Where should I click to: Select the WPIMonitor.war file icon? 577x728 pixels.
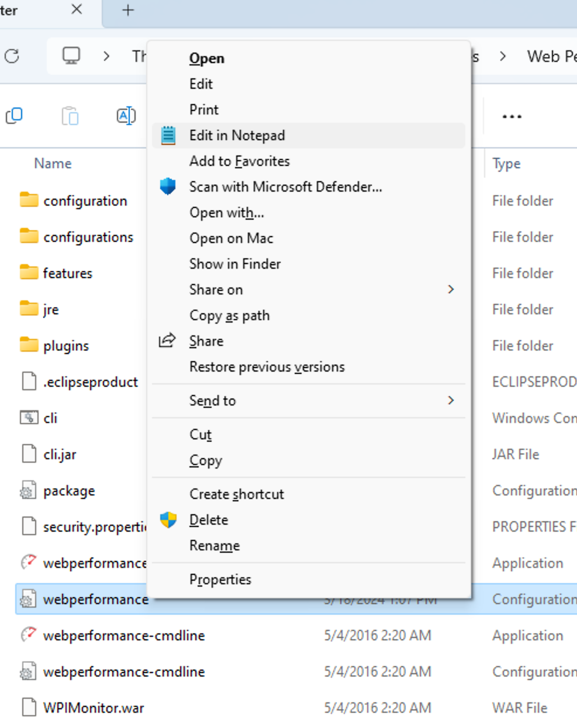pos(29,708)
